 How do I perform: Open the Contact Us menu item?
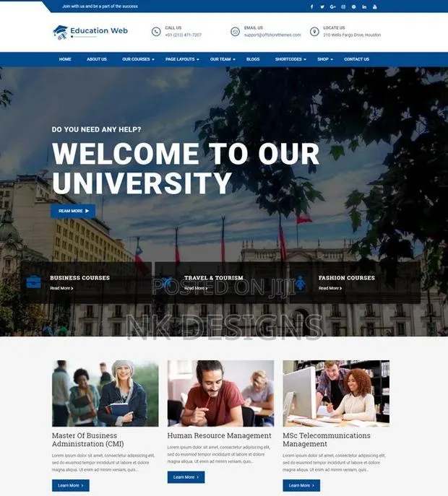[356, 59]
